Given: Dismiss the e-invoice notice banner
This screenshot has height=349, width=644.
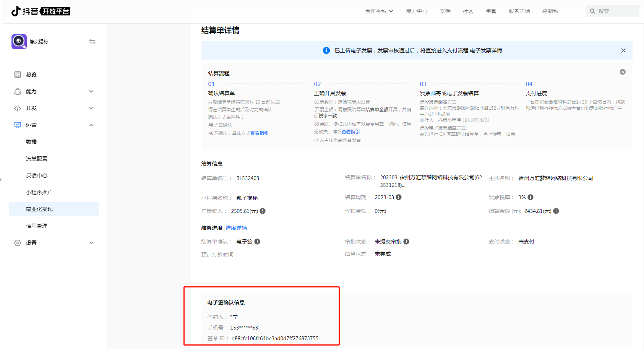Looking at the screenshot, I should (x=623, y=50).
